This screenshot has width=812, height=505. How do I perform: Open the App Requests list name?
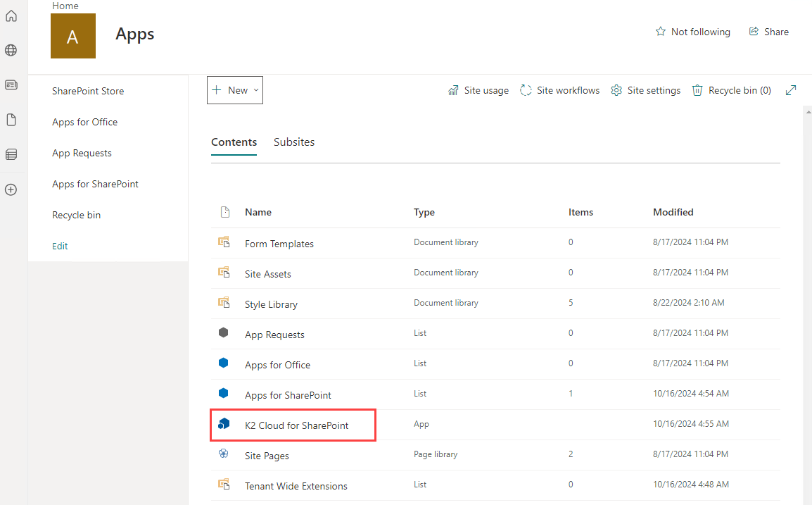[274, 335]
